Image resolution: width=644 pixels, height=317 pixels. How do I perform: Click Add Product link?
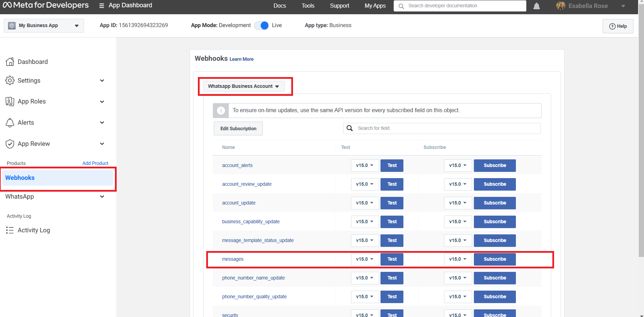(95, 163)
